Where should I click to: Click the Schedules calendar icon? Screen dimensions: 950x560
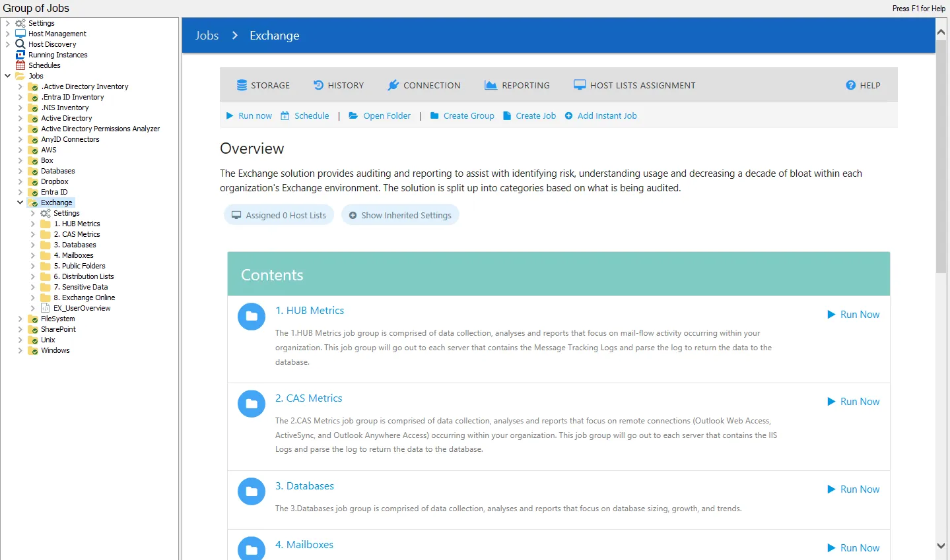pos(20,65)
